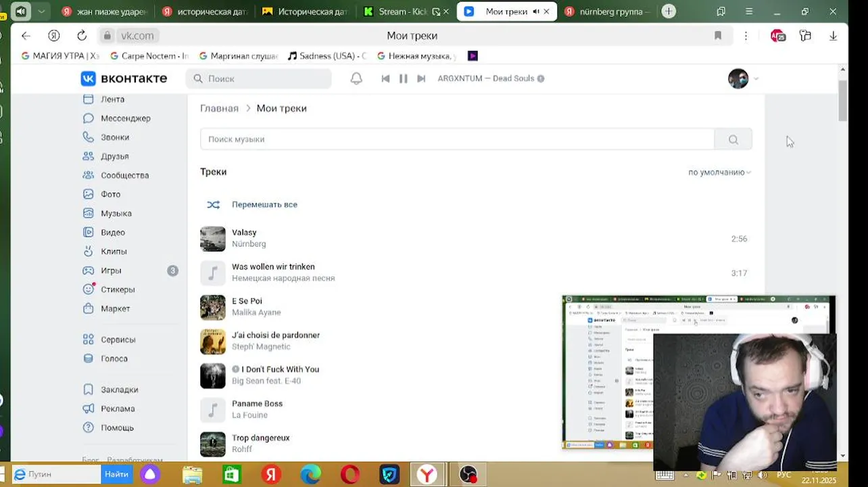
Task: Open Закладки in the sidebar
Action: pos(119,390)
